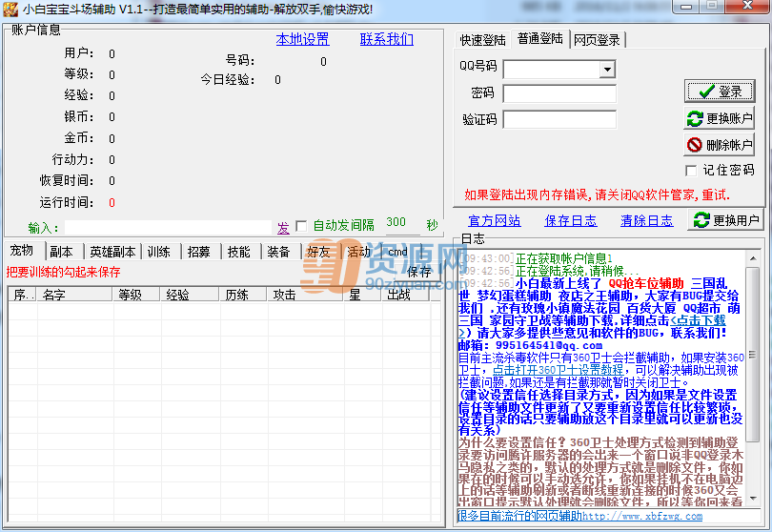Open the 英雄副本 tab
Screen dimensions: 772x532
(x=112, y=252)
